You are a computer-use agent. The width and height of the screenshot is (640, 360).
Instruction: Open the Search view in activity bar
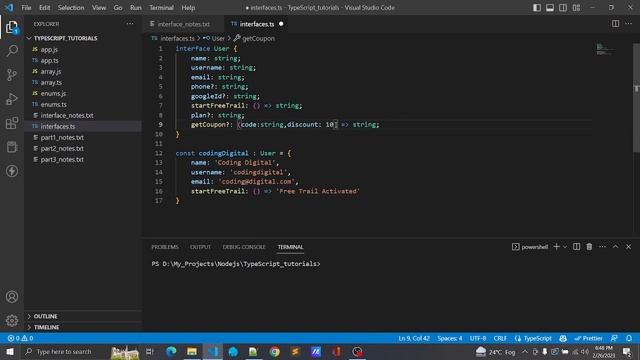(x=12, y=51)
